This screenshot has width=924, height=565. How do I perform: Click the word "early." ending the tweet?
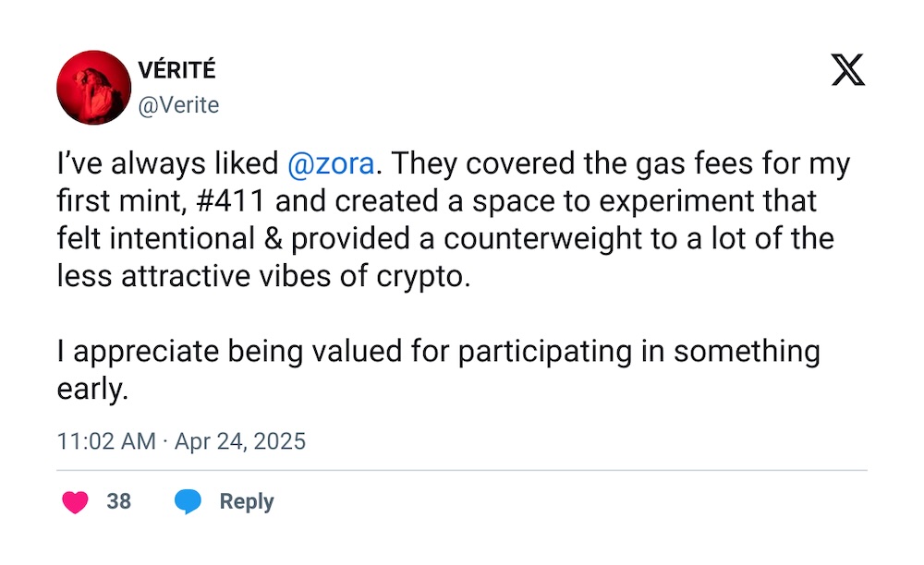(91, 389)
